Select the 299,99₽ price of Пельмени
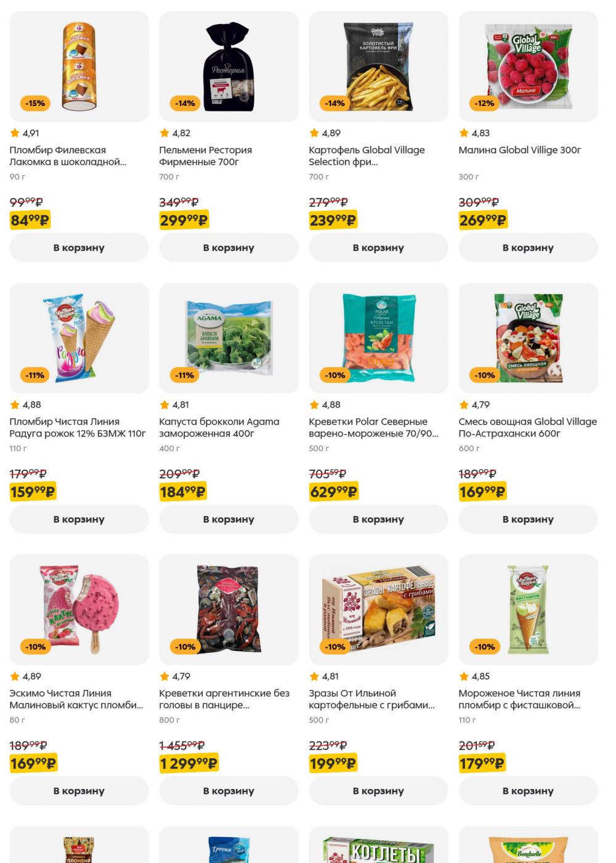 [184, 220]
